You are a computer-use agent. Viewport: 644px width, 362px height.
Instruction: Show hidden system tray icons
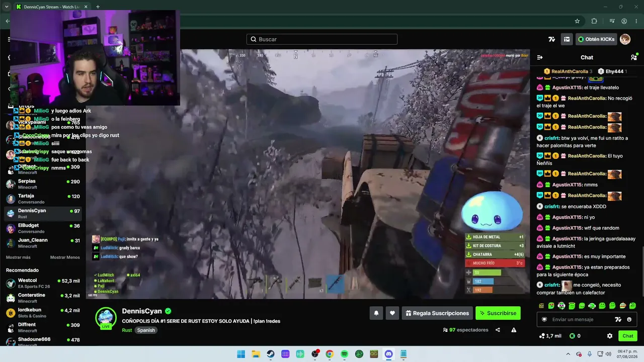(568, 354)
